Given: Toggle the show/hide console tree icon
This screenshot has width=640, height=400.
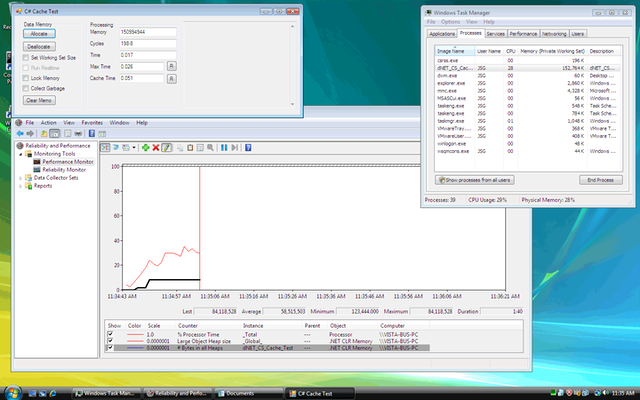Looking at the screenshot, I should click(54, 133).
